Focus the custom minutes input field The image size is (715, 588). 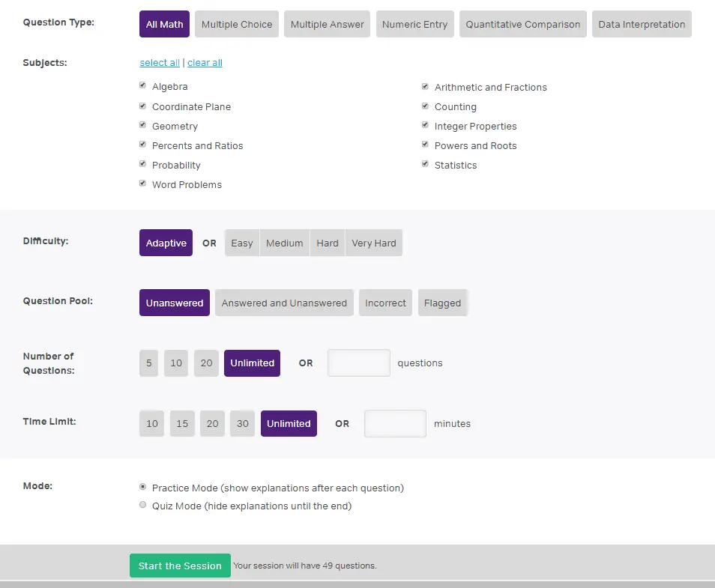(395, 423)
